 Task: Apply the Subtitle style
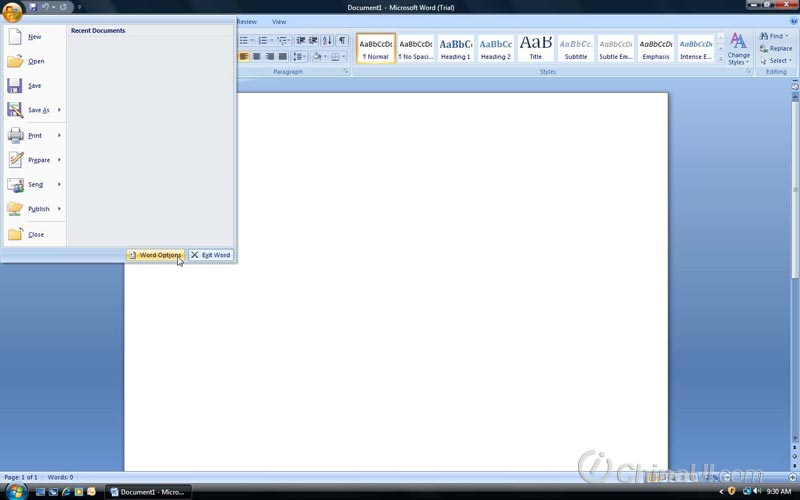(576, 48)
